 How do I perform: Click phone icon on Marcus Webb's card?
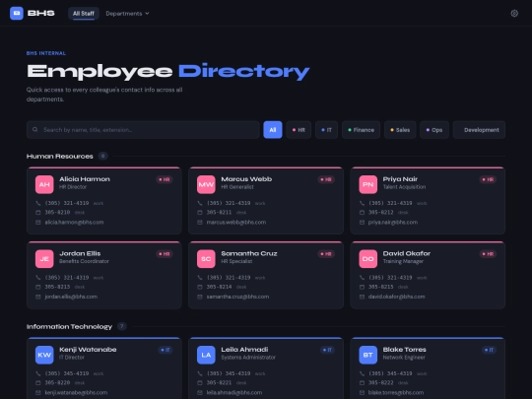pyautogui.click(x=200, y=203)
